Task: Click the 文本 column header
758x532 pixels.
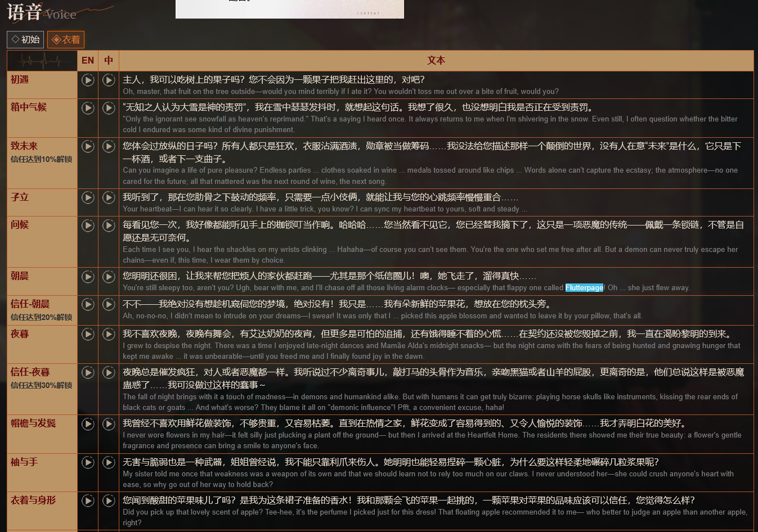Action: 436,61
